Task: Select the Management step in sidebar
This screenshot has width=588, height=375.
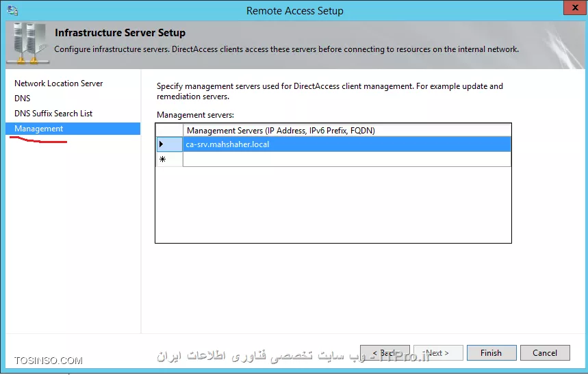Action: pyautogui.click(x=73, y=129)
